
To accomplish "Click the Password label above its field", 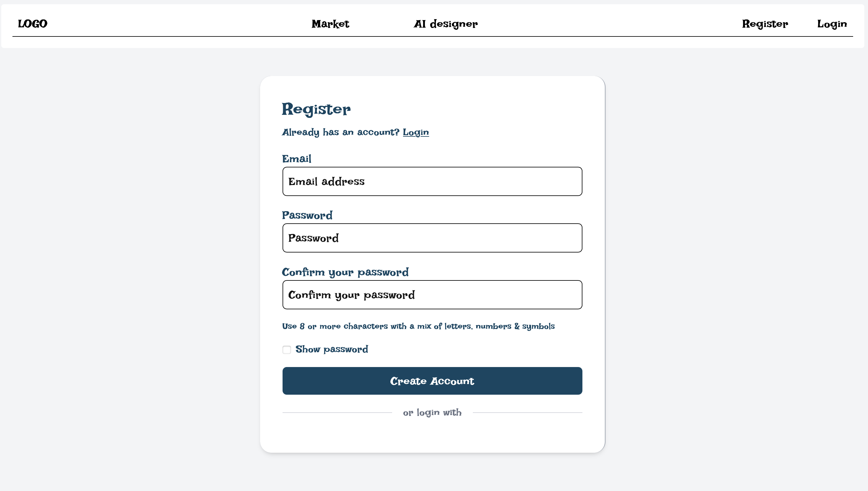I will click(307, 215).
